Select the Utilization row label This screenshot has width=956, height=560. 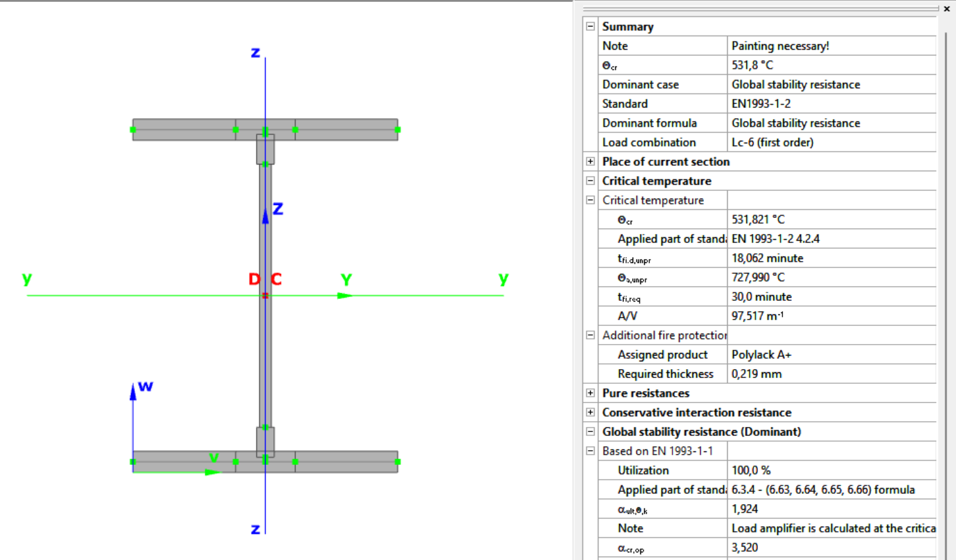[x=643, y=470]
